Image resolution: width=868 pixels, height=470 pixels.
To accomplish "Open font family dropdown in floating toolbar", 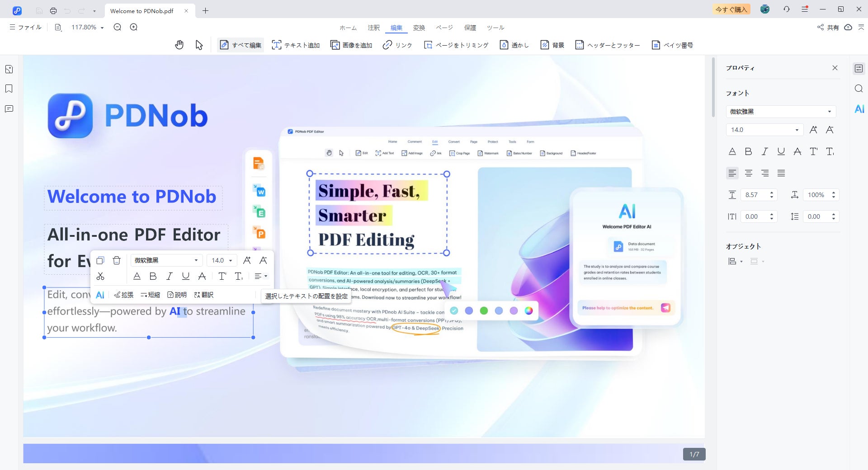I will (x=167, y=260).
